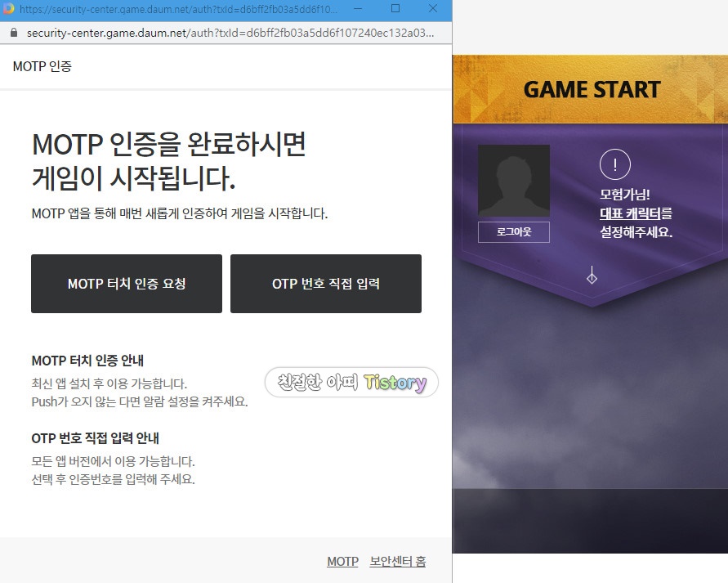Click the 로그아웃 button under the avatar
The image size is (728, 583).
click(x=513, y=231)
